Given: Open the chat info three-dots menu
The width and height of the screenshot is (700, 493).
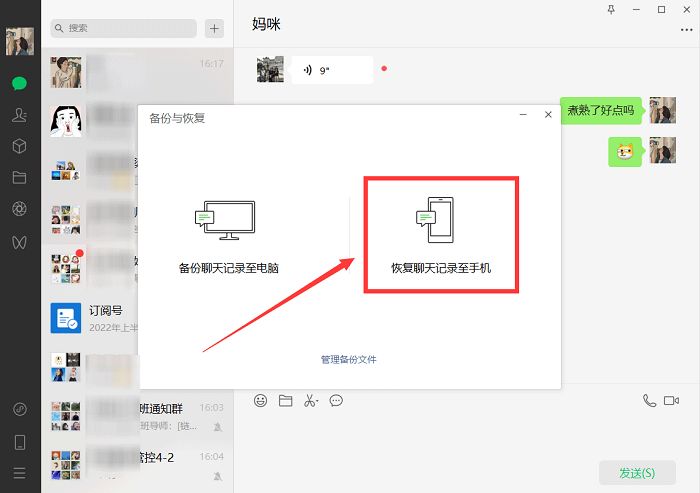Looking at the screenshot, I should pyautogui.click(x=686, y=30).
